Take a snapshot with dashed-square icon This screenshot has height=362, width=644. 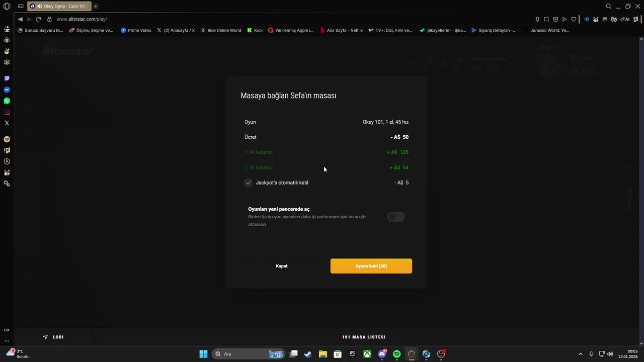click(x=546, y=19)
